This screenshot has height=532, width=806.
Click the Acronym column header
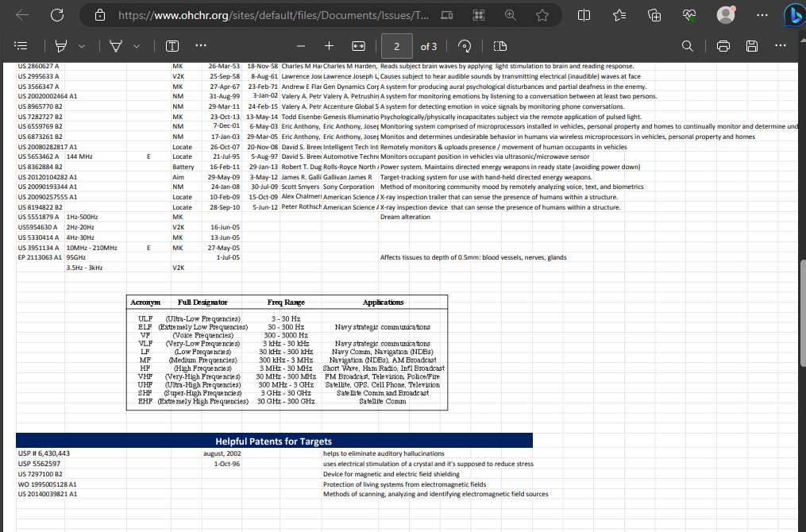pos(145,303)
